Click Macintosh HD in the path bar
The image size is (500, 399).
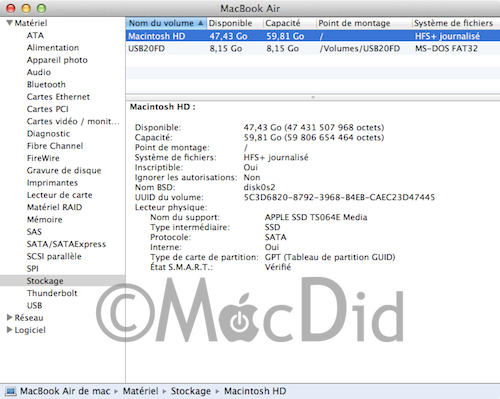[x=255, y=391]
